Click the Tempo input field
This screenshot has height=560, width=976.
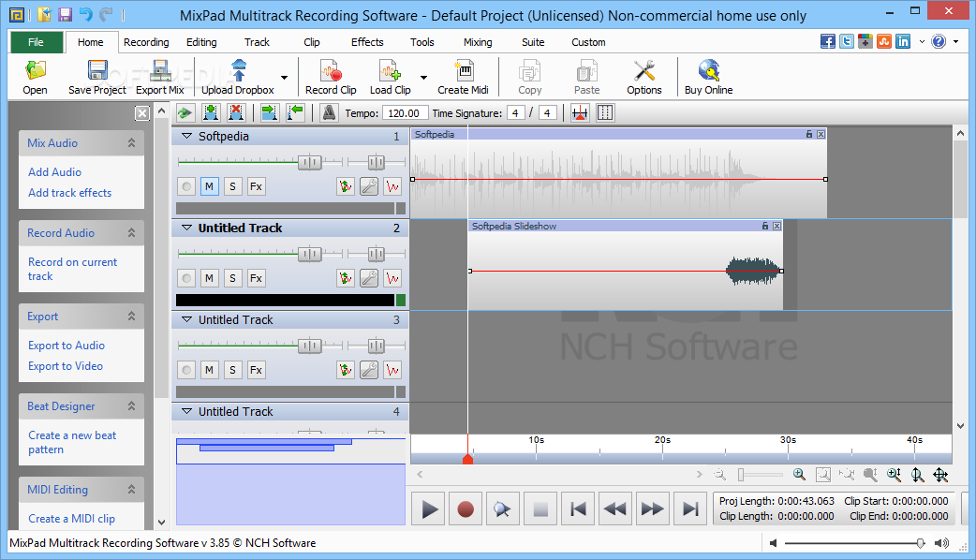(x=405, y=113)
